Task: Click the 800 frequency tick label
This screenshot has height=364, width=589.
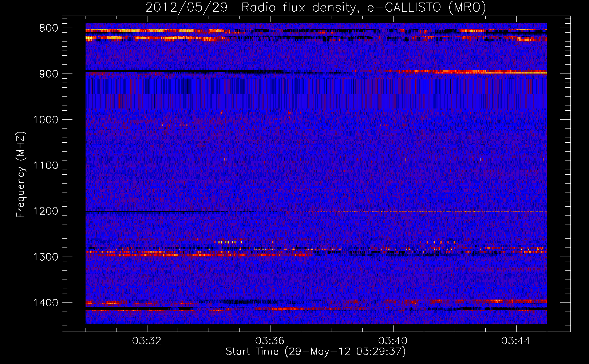Action: coord(49,28)
